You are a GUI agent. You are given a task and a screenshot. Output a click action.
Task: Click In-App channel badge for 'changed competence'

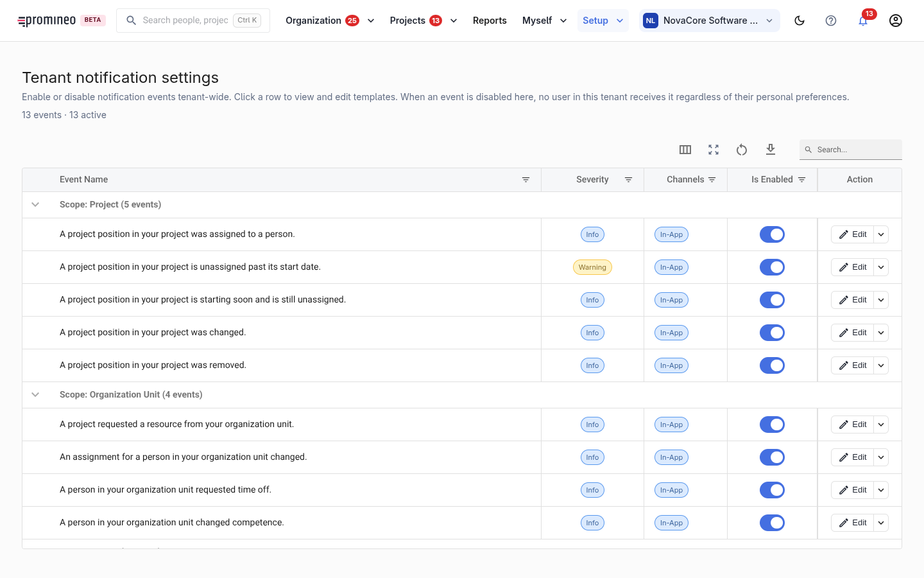(x=671, y=523)
